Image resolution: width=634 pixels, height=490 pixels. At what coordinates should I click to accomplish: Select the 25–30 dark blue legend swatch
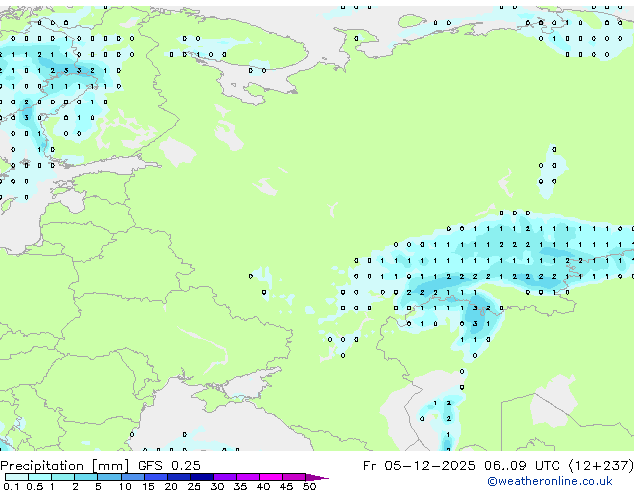pos(202,477)
